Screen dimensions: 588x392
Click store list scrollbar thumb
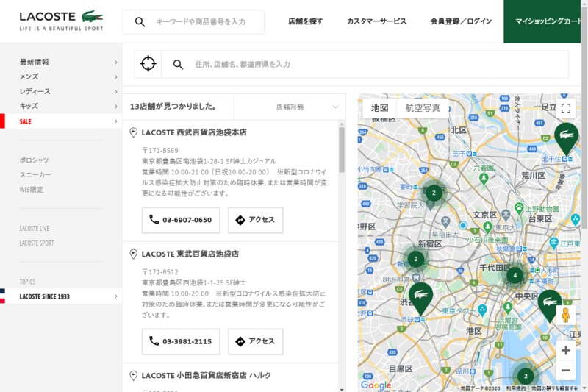(x=342, y=150)
